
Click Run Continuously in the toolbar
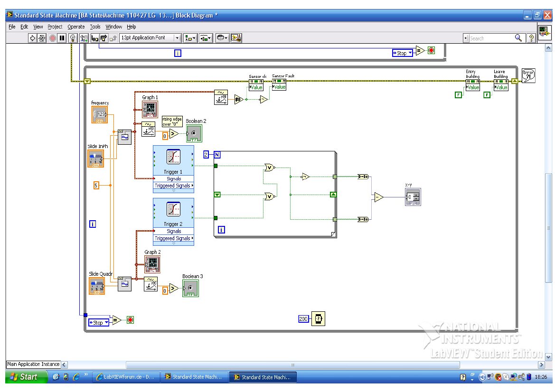42,38
